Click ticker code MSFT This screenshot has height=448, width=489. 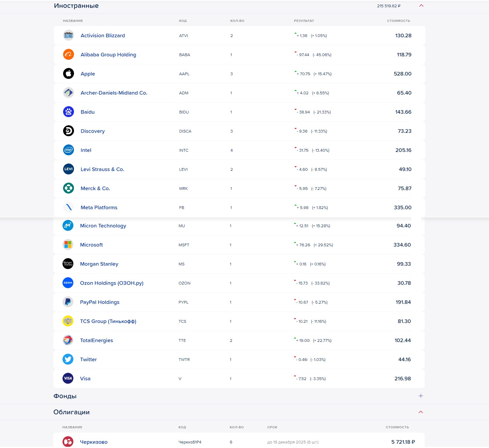pos(184,245)
